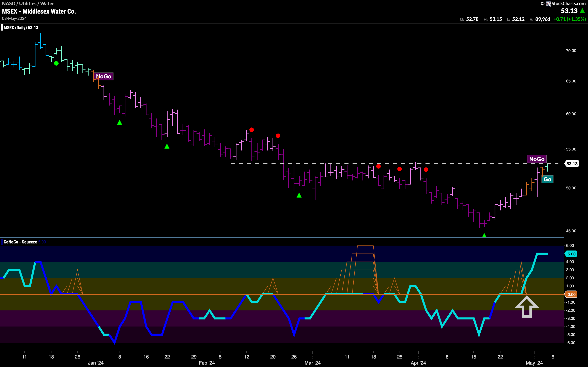Viewport: 588px width, 367px height.
Task: Click the teal Go label
Action: [x=547, y=179]
